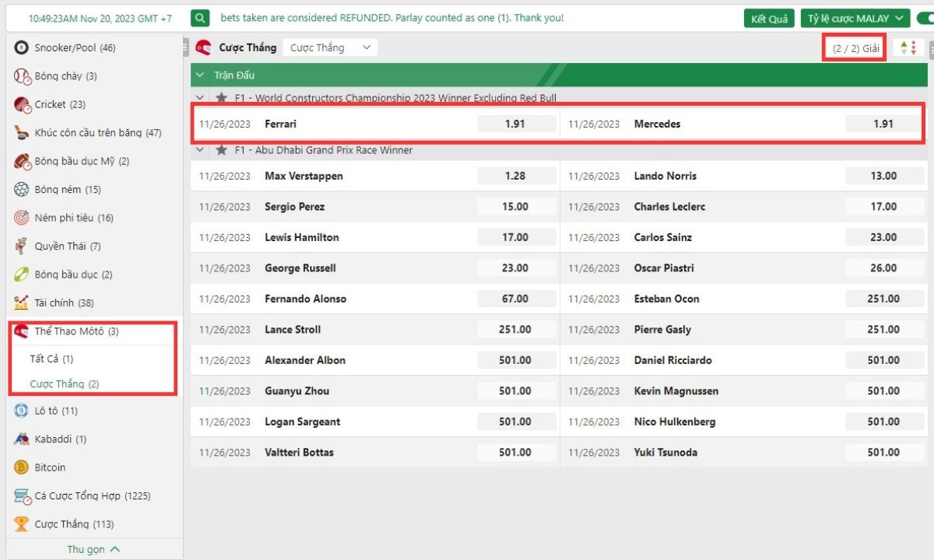The width and height of the screenshot is (934, 560).
Task: Click the Lô tô number ball icon
Action: click(x=22, y=411)
